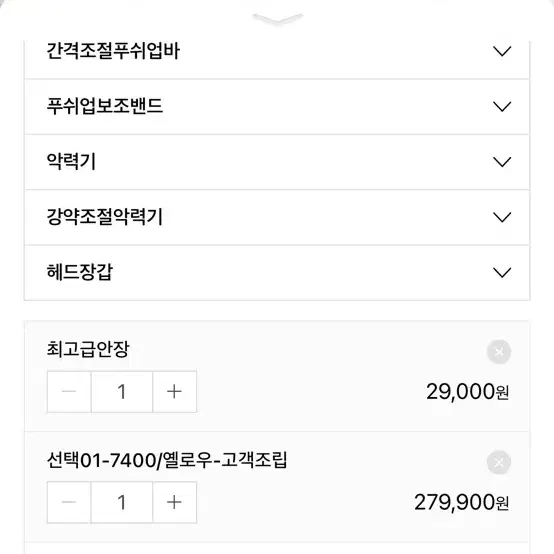Click the 선택01-7400/옐로우-고객조립 item name
This screenshot has width=554, height=554.
click(x=167, y=460)
